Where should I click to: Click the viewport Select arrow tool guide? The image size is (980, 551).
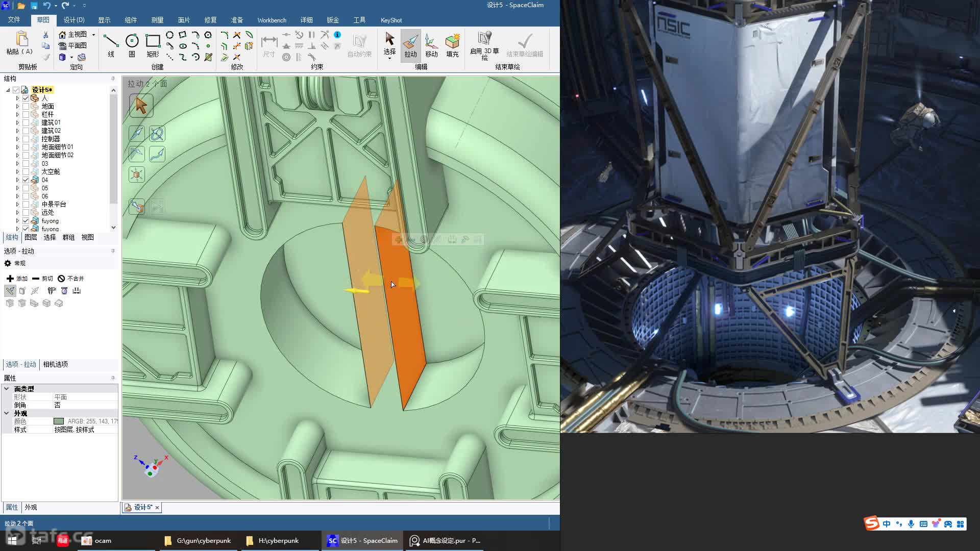tap(141, 106)
